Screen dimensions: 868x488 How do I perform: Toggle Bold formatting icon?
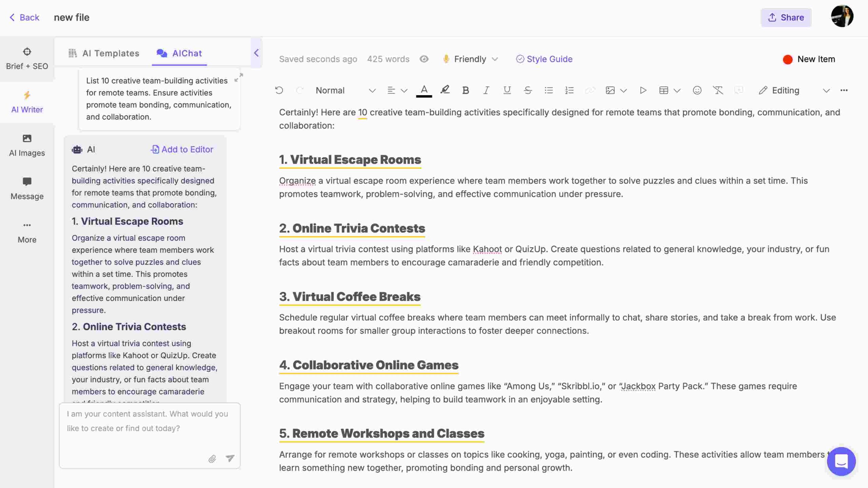(x=465, y=90)
